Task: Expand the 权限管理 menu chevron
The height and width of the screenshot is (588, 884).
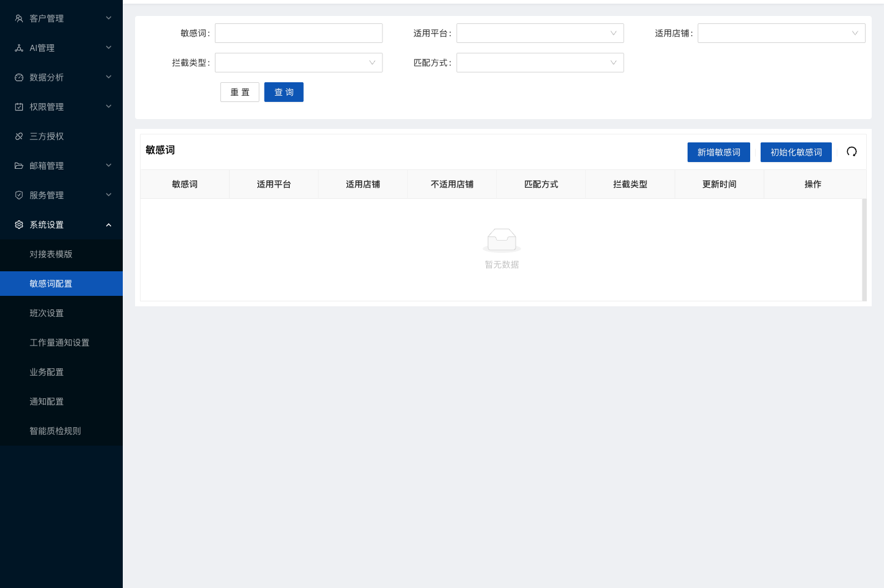Action: (109, 107)
